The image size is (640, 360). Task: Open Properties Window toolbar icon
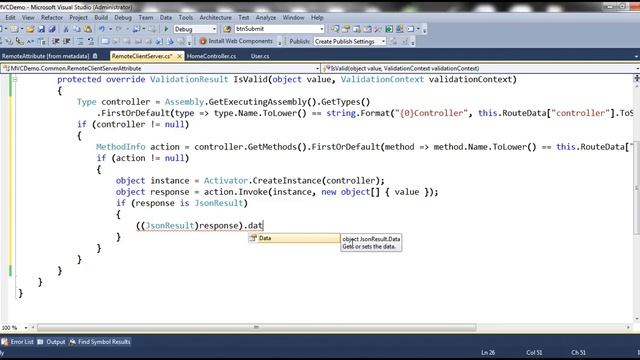coord(346,29)
